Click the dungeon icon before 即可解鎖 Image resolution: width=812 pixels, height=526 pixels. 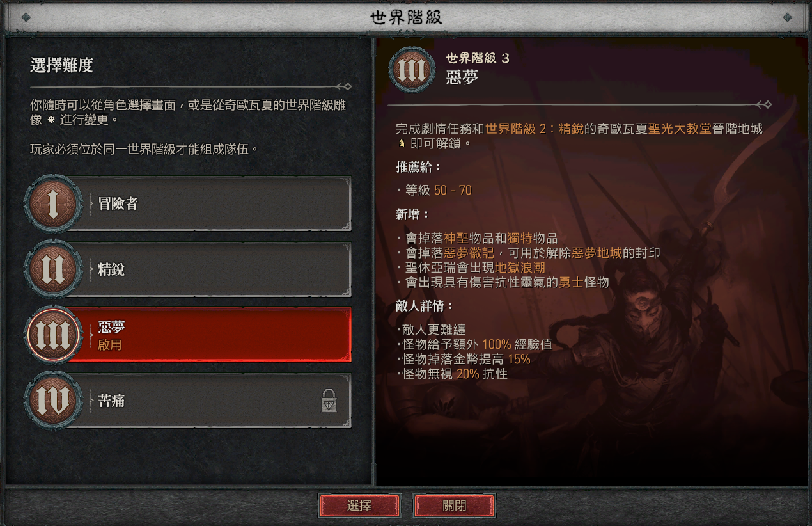coord(402,143)
